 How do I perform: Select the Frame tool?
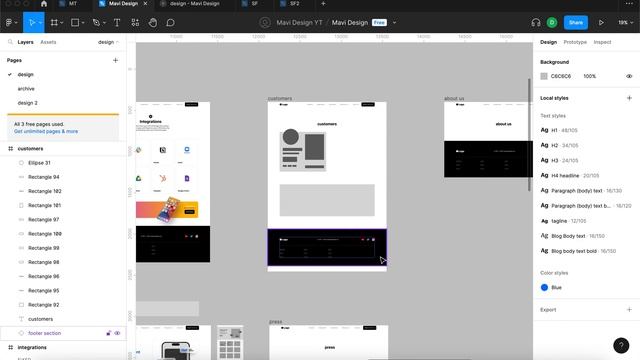54,23
